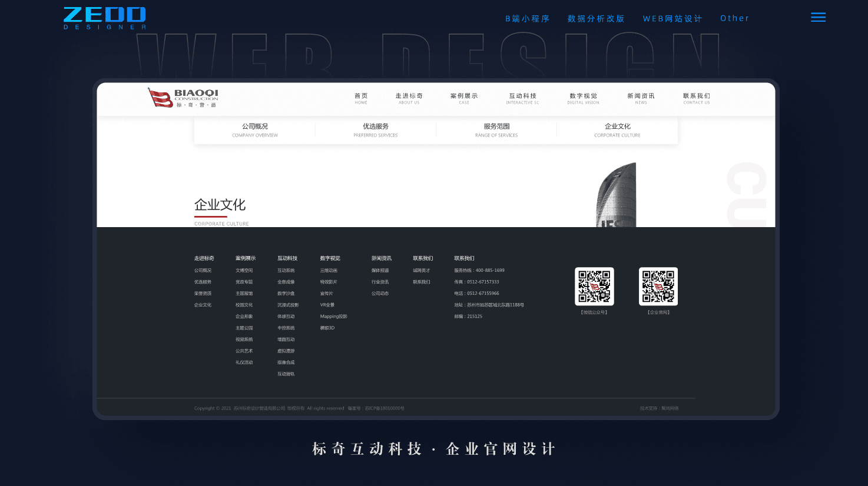868x486 pixels.
Task: Click footer link 全息成像
Action: [286, 282]
